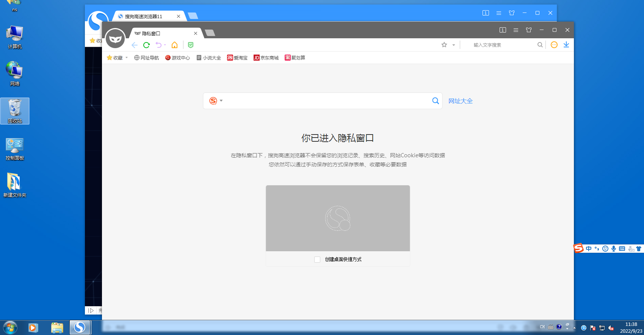Open dropdown beside the undo icon
This screenshot has width=644, height=335.
click(165, 45)
